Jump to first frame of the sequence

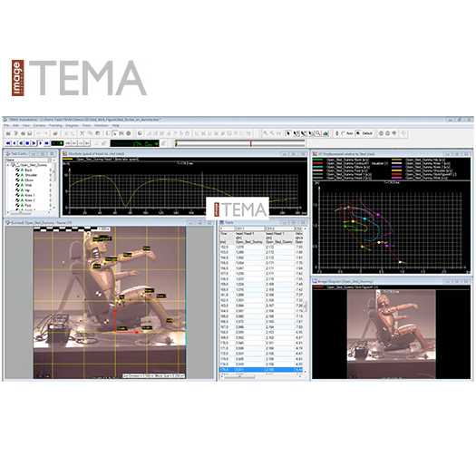point(8,143)
